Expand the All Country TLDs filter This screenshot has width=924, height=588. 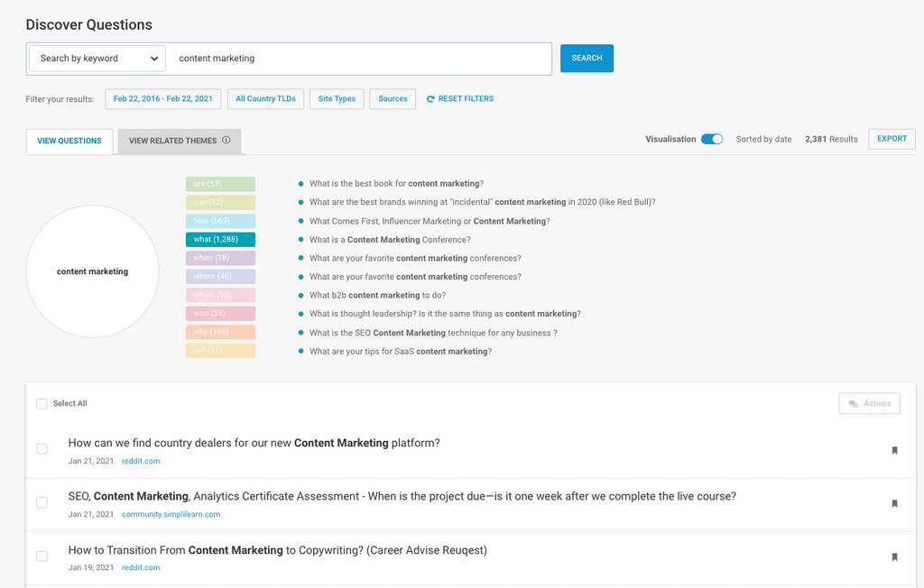(x=265, y=99)
